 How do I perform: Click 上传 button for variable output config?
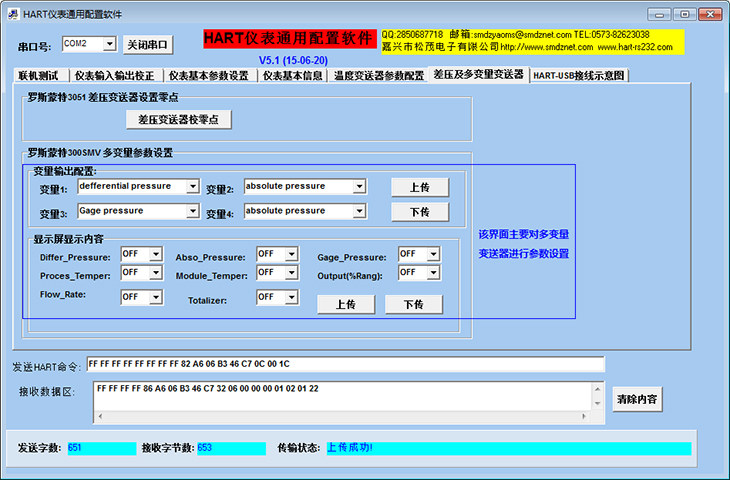[x=420, y=187]
